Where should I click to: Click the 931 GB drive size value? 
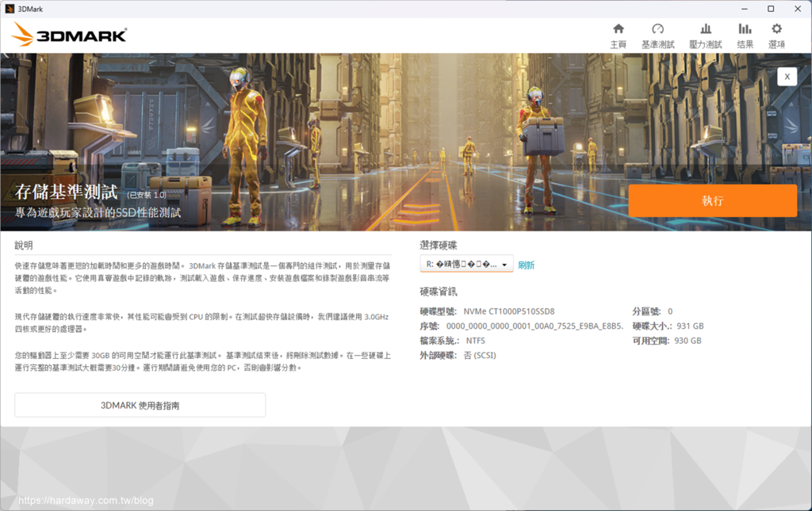[x=691, y=326]
